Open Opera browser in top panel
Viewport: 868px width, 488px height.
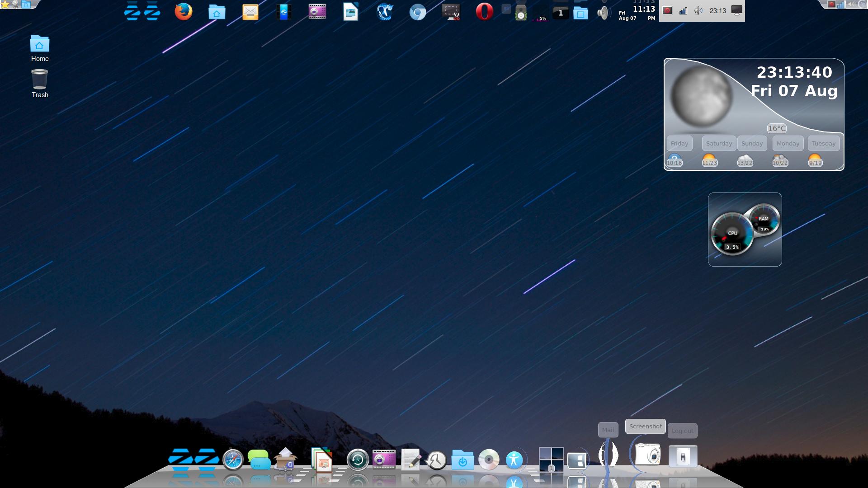pos(484,12)
